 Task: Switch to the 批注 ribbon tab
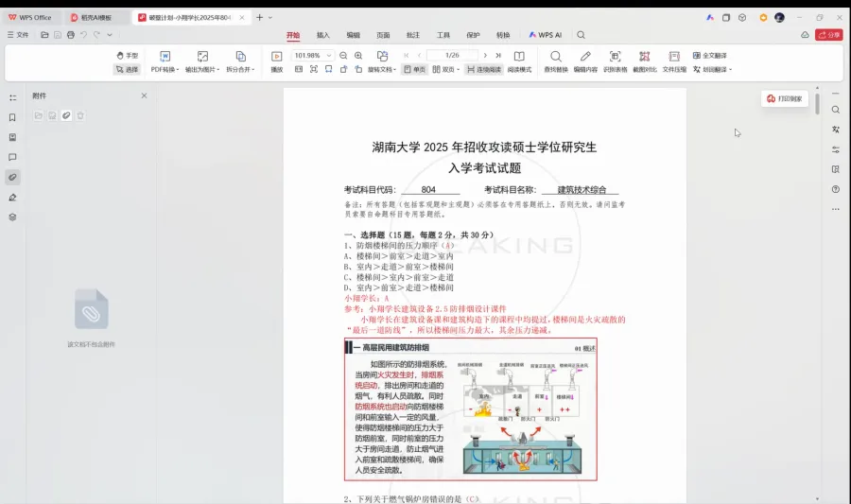click(x=413, y=35)
